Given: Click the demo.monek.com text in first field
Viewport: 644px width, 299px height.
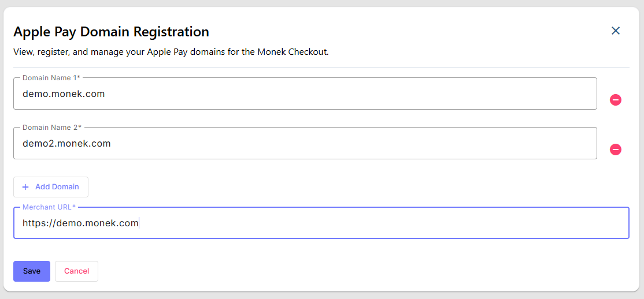Looking at the screenshot, I should click(x=64, y=94).
